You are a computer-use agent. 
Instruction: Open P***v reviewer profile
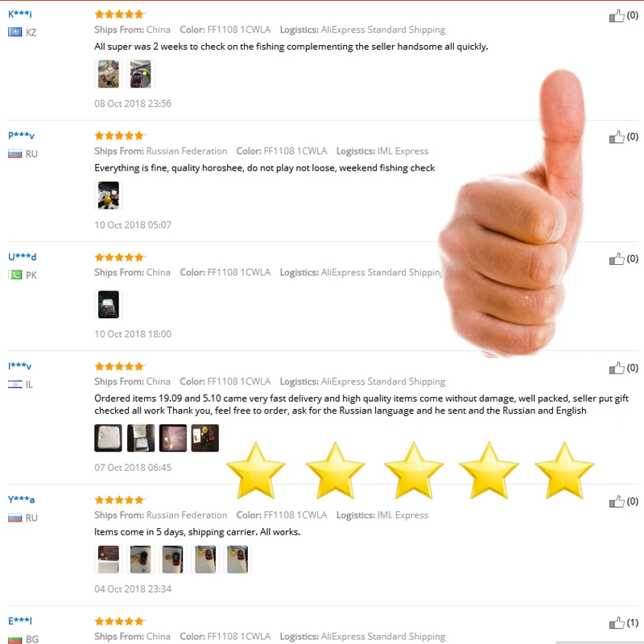(x=22, y=135)
